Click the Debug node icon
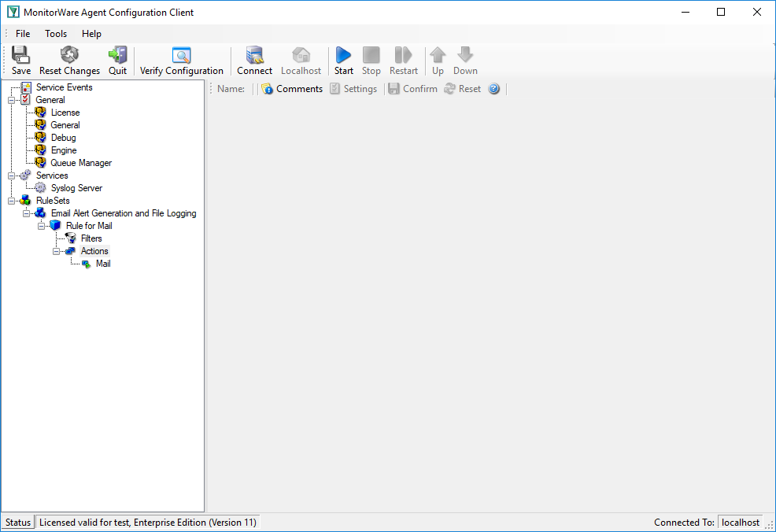This screenshot has width=776, height=532. point(41,138)
